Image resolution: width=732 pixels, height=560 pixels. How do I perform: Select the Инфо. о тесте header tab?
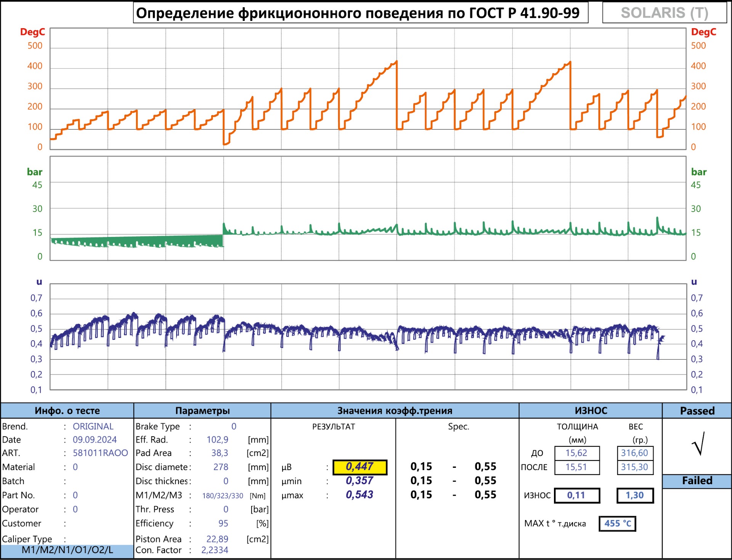point(67,411)
